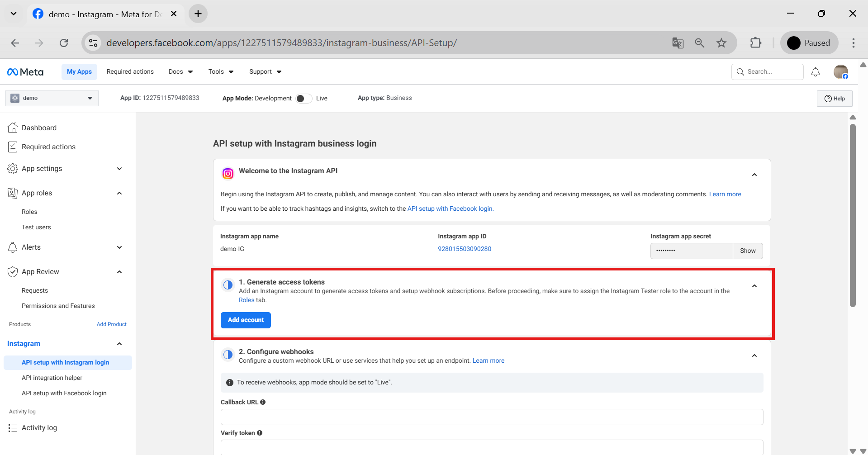Image resolution: width=868 pixels, height=455 pixels.
Task: Click the Instagram app ID 928015503090280
Action: pyautogui.click(x=465, y=249)
